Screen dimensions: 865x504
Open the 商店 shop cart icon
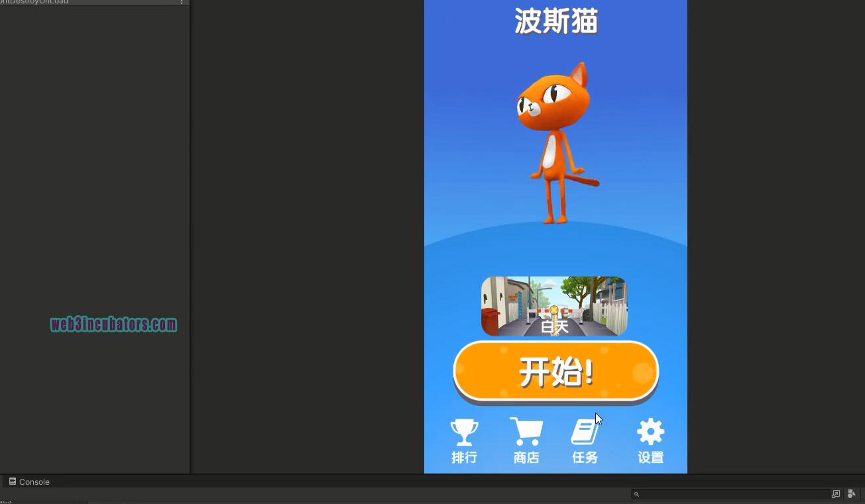pyautogui.click(x=526, y=430)
